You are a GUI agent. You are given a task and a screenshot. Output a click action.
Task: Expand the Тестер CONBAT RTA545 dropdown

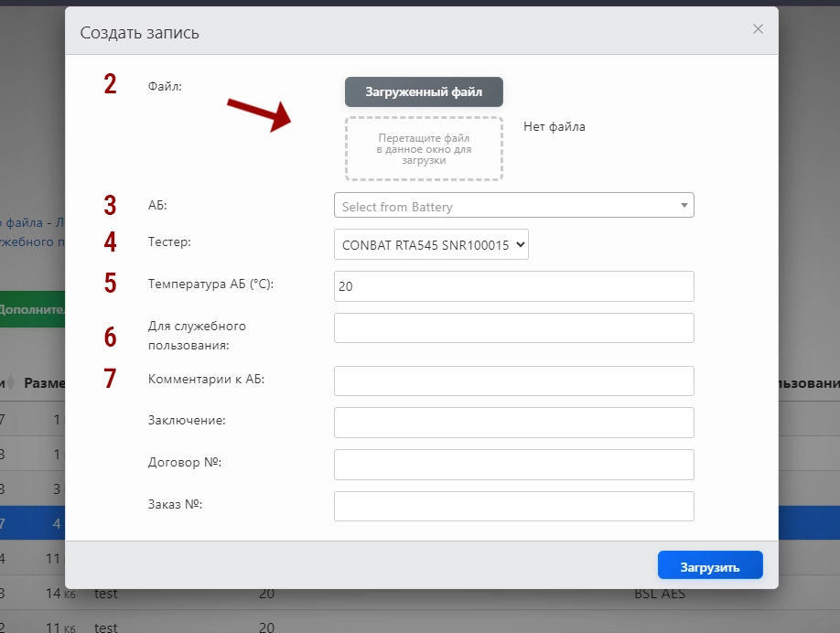pos(431,245)
